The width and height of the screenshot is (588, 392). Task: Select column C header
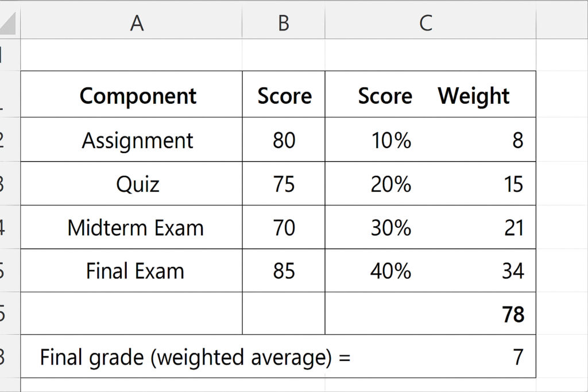point(431,23)
